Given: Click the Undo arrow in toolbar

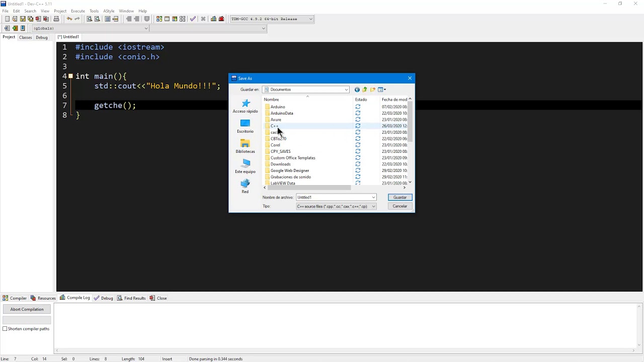Looking at the screenshot, I should point(69,19).
